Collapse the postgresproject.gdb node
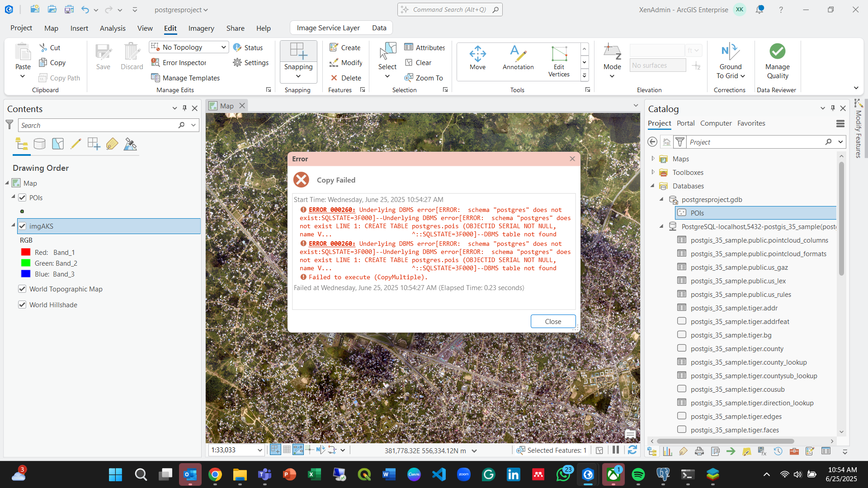Screen dimensions: 868x488 pyautogui.click(x=662, y=199)
